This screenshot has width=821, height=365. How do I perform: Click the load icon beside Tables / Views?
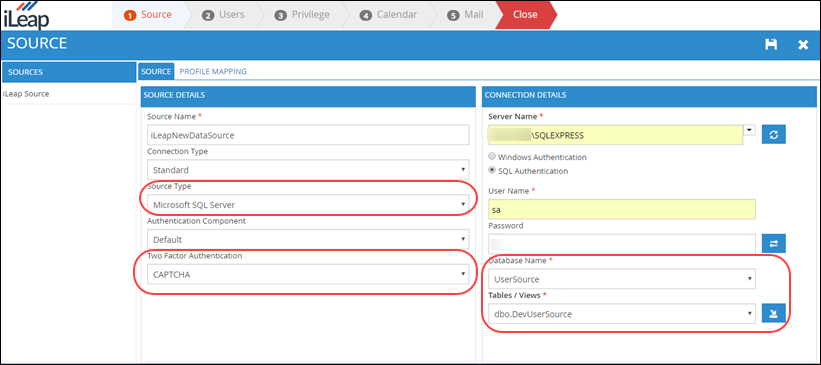pyautogui.click(x=773, y=314)
